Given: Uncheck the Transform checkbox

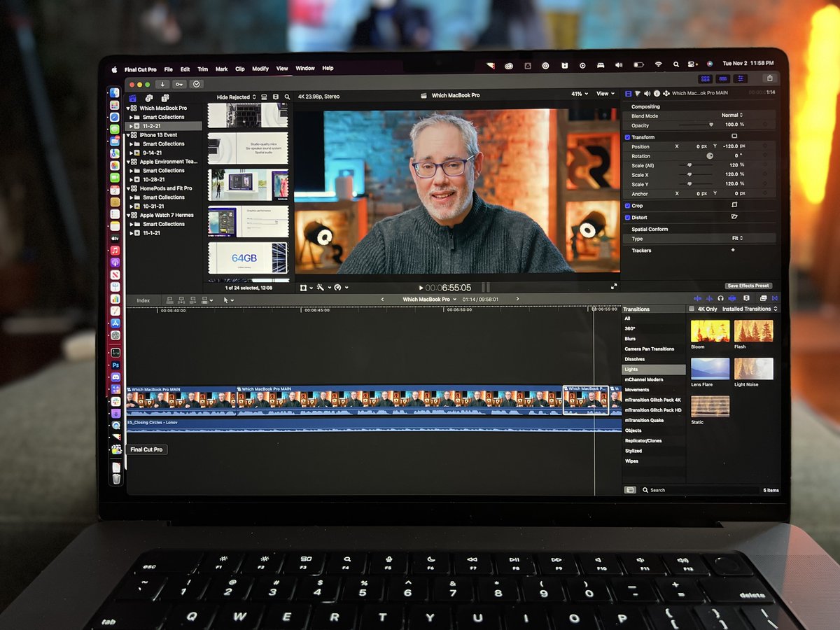Looking at the screenshot, I should point(627,137).
